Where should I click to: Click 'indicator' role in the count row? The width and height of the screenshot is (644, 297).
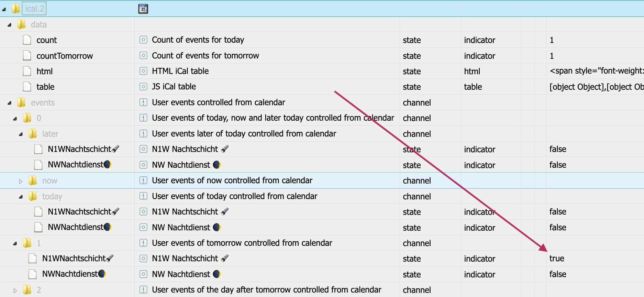click(480, 40)
